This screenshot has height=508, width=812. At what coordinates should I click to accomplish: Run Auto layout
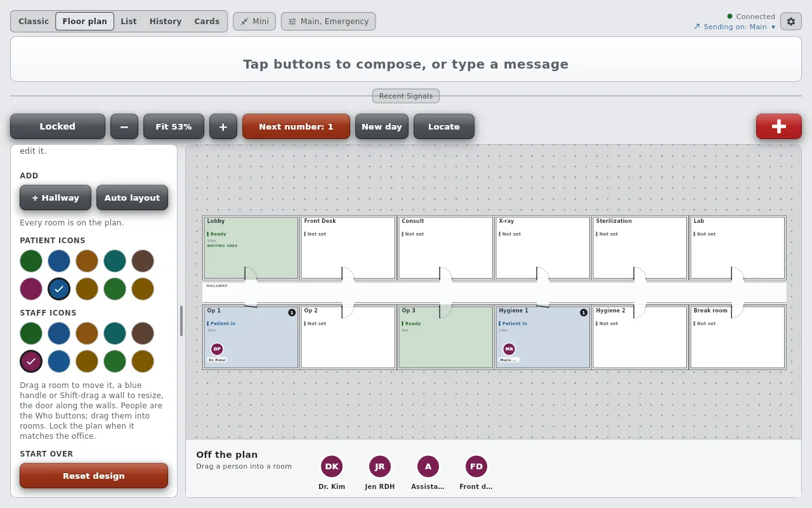point(132,197)
